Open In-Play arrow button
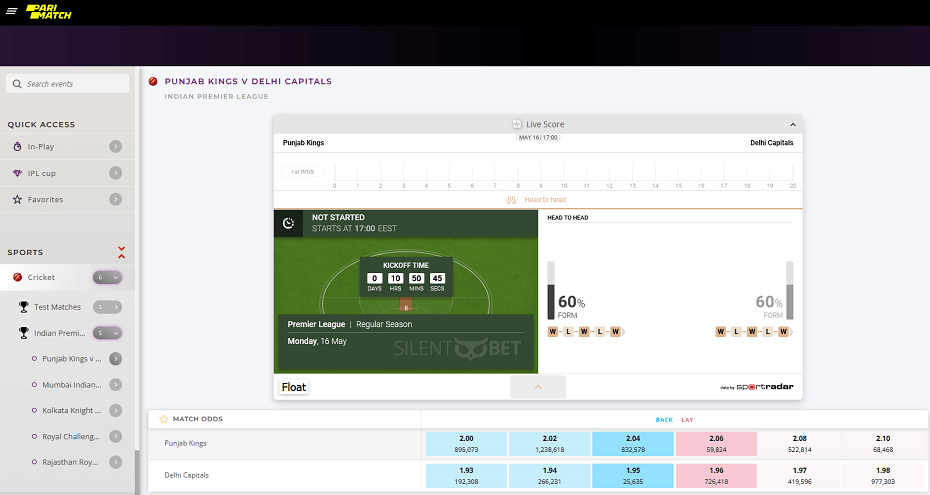The image size is (930, 495). [116, 146]
